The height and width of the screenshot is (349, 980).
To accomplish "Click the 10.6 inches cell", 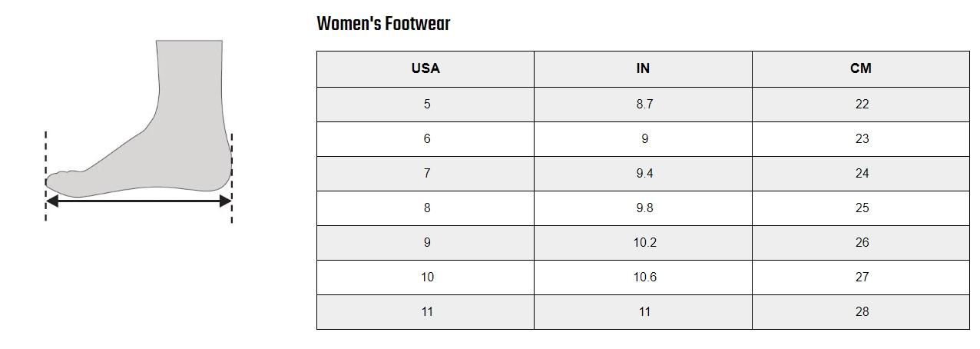I will [x=643, y=278].
